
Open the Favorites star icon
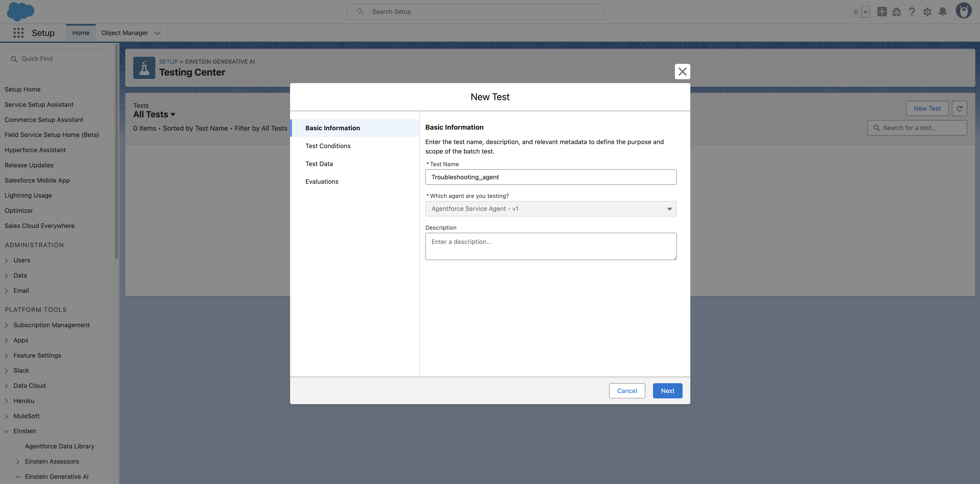[856, 12]
